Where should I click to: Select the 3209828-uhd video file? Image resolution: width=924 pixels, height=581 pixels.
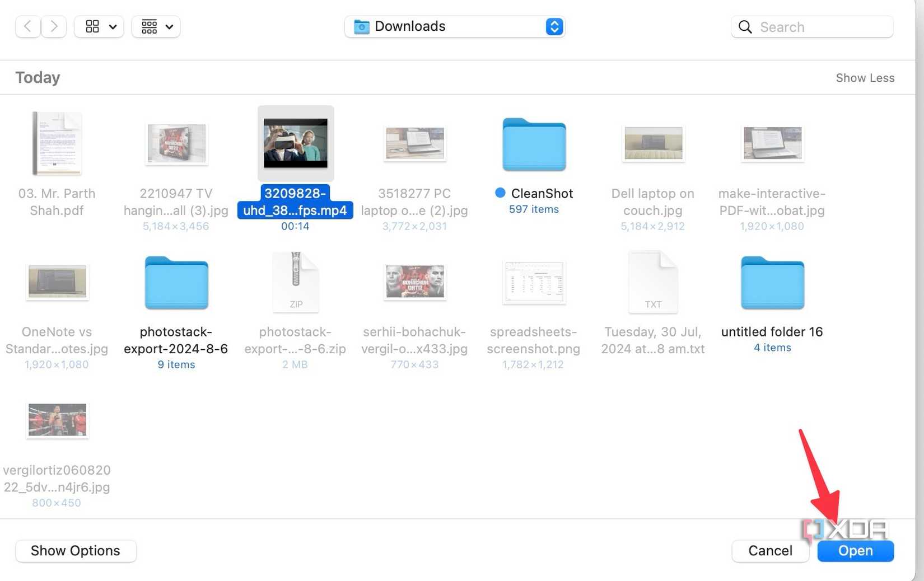point(295,143)
